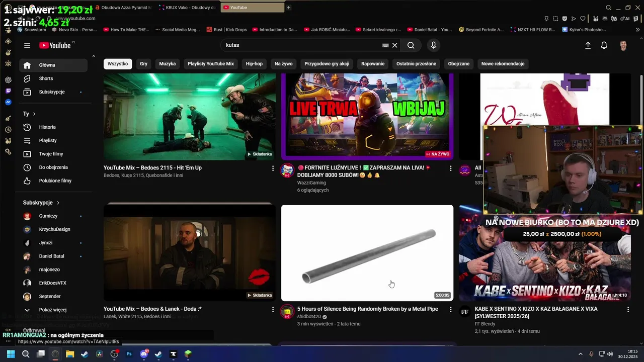
Task: Open Photoshop from the taskbar
Action: 129,354
